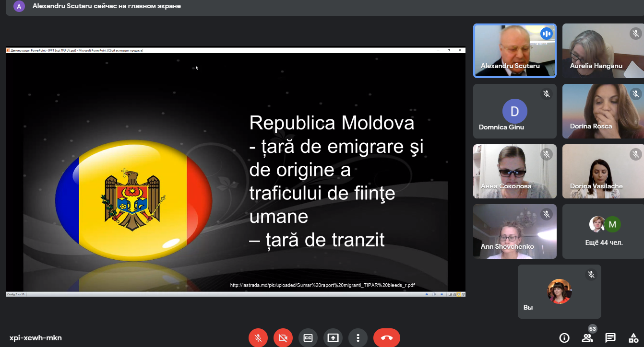Open the activities shapes icon
644x347 pixels.
(633, 338)
